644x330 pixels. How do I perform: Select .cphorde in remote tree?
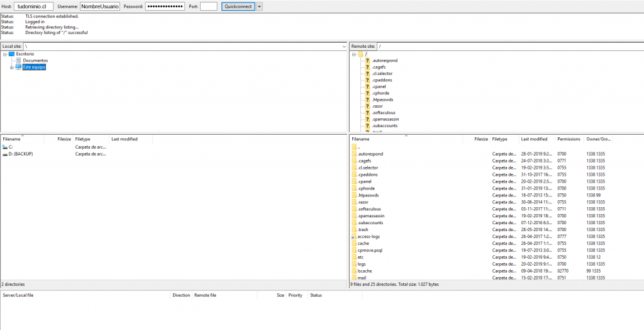point(380,93)
